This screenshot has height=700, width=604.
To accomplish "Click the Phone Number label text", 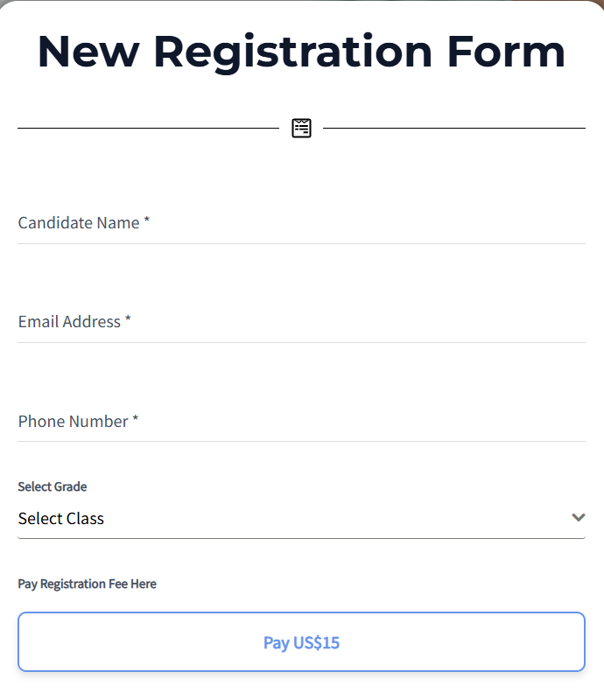I will 73,422.
